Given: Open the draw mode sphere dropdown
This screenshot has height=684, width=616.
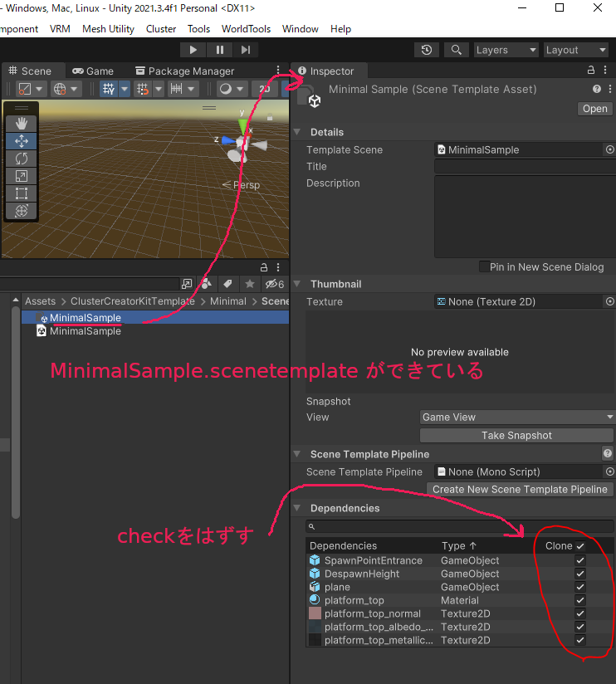Looking at the screenshot, I should pos(231,89).
